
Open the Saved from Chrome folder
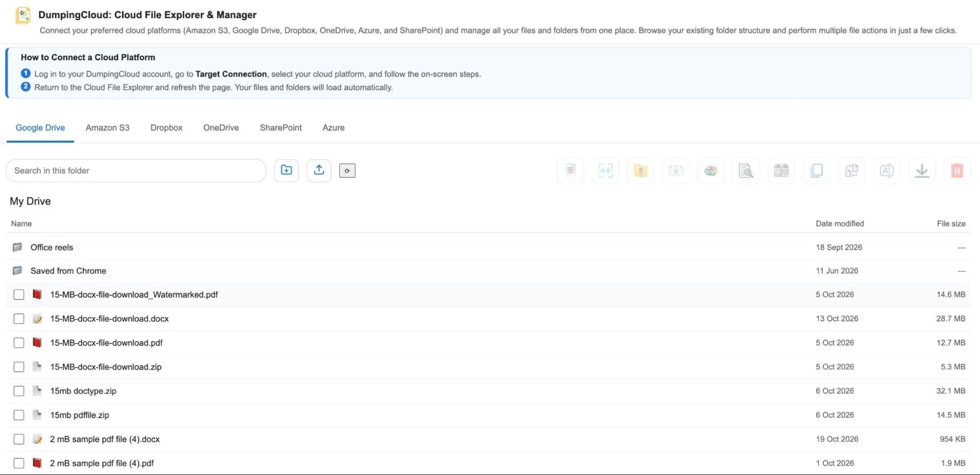click(68, 271)
